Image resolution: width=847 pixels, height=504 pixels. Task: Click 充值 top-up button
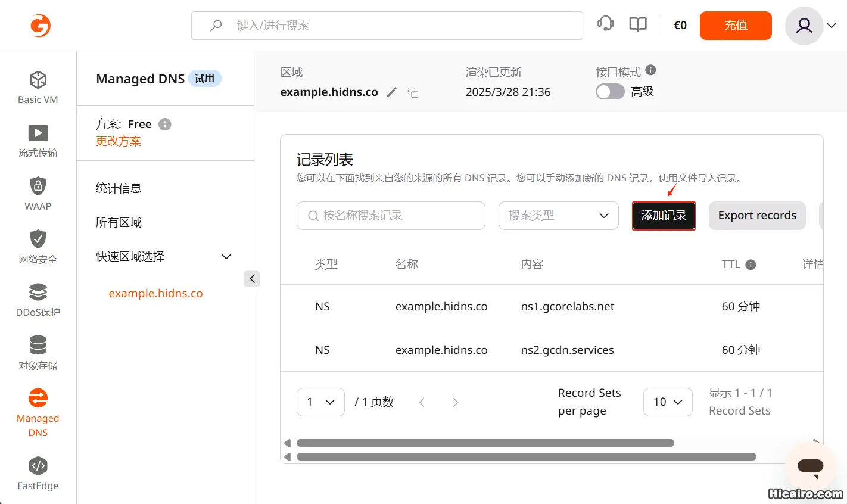point(736,26)
